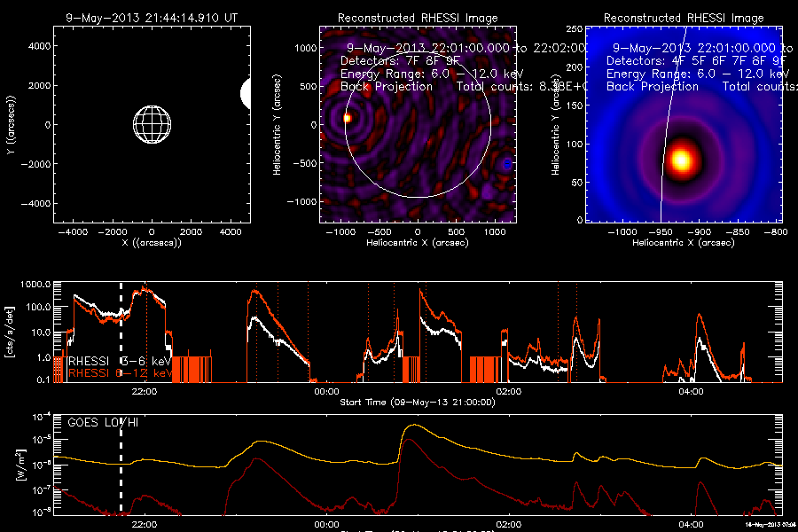Screen dimensions: 798x532
Task: Click the blue spot in the full-disk RHESSI image
Action: [507, 164]
